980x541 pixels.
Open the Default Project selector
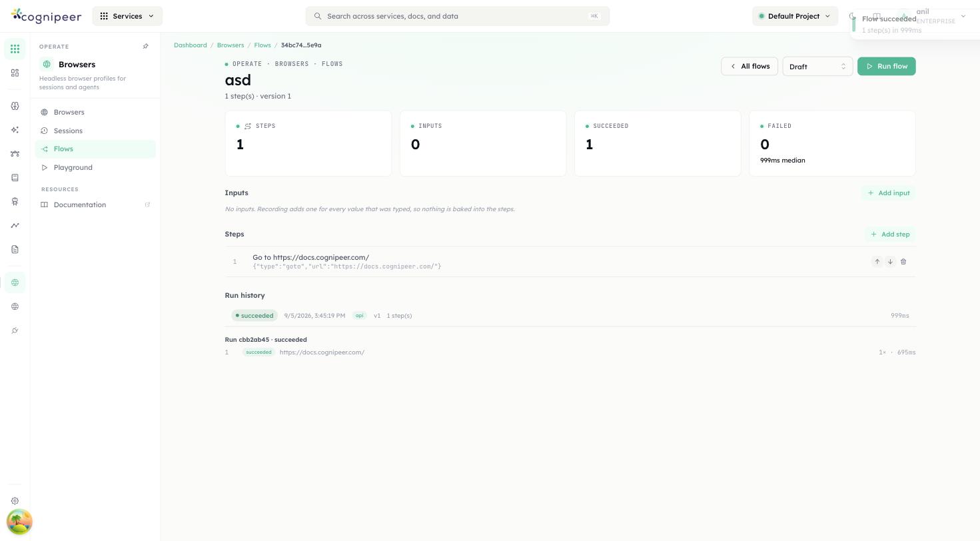click(x=794, y=16)
